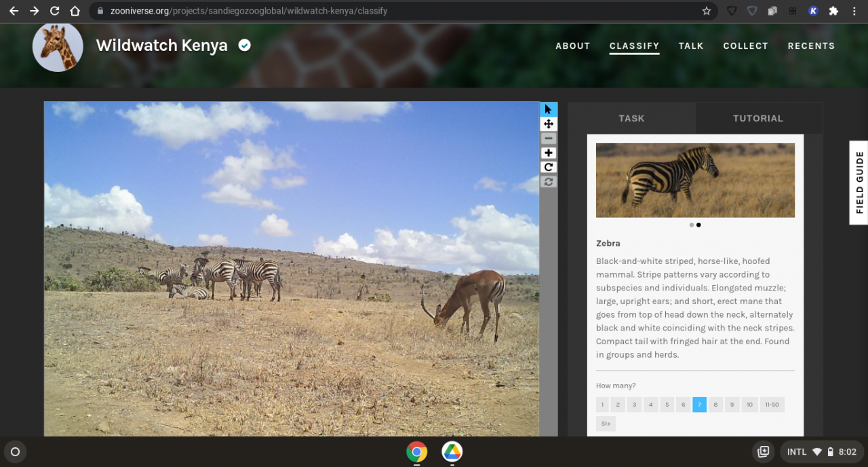Choose 8 for how many zebras
The width and height of the screenshot is (868, 467).
pyautogui.click(x=715, y=405)
